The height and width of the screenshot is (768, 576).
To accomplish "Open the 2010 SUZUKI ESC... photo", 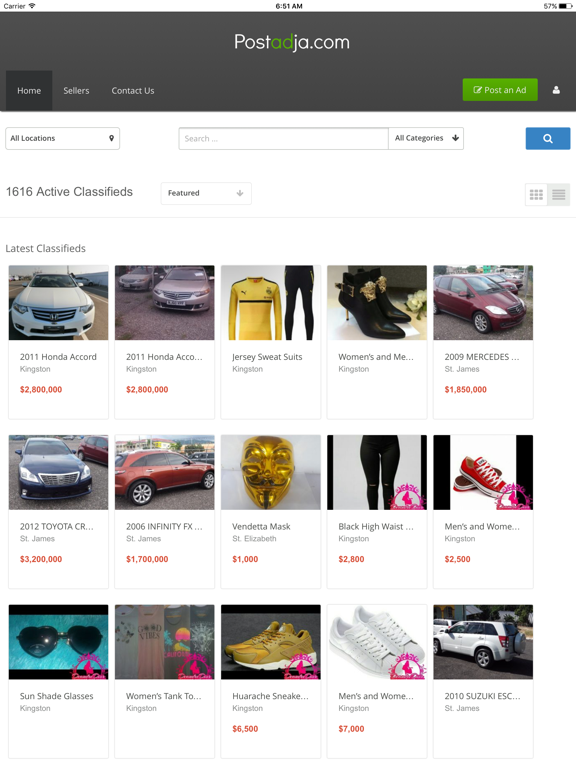I will click(x=483, y=642).
